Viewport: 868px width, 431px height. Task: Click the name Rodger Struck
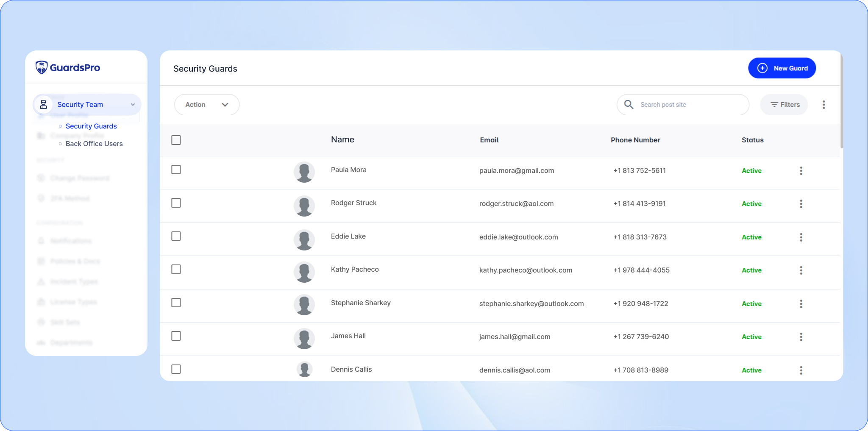tap(353, 203)
